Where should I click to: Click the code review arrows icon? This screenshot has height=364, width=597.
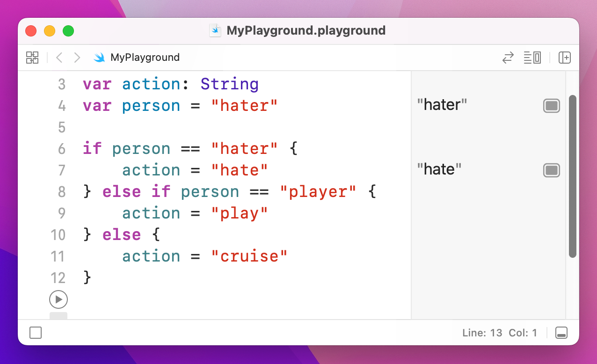508,58
